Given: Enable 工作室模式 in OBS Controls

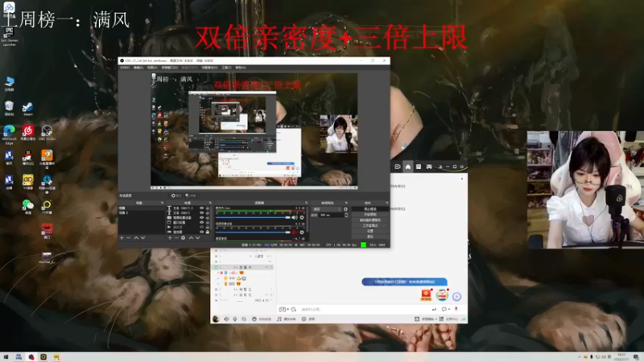Looking at the screenshot, I should pos(370,226).
